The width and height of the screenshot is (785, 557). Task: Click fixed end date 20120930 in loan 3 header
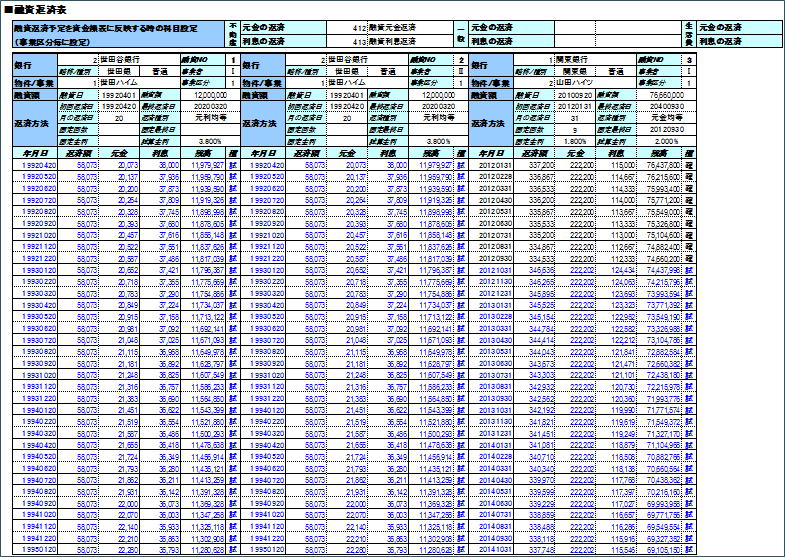pos(666,130)
